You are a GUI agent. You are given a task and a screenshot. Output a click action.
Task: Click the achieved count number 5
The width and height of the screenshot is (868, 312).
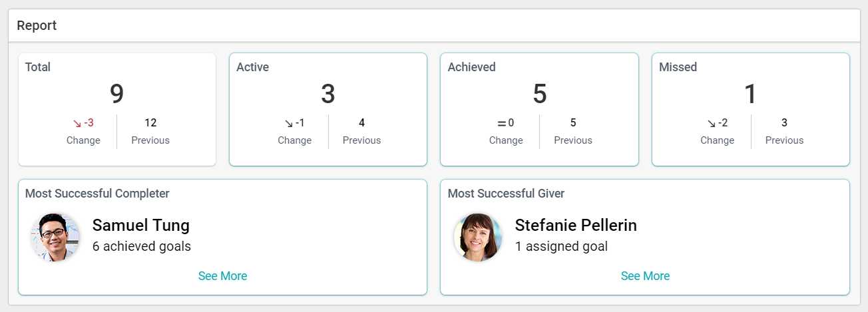[539, 94]
